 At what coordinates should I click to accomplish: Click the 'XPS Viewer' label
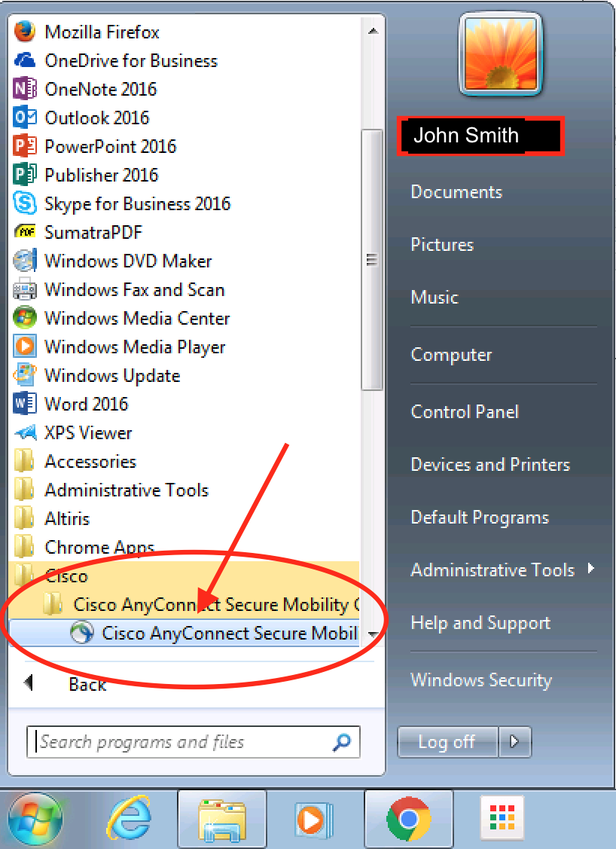[x=88, y=432]
